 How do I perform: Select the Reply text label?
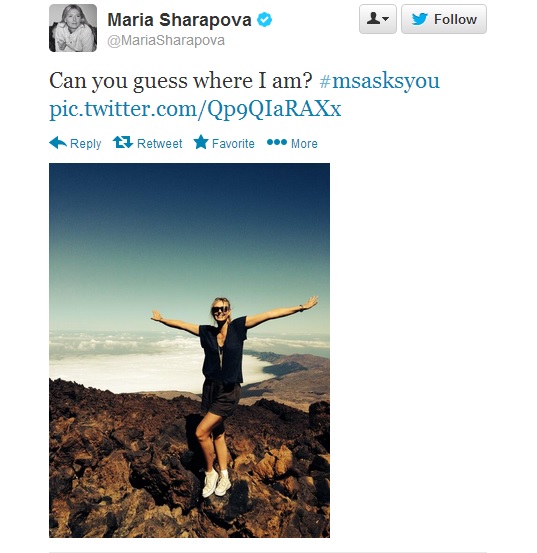click(85, 144)
